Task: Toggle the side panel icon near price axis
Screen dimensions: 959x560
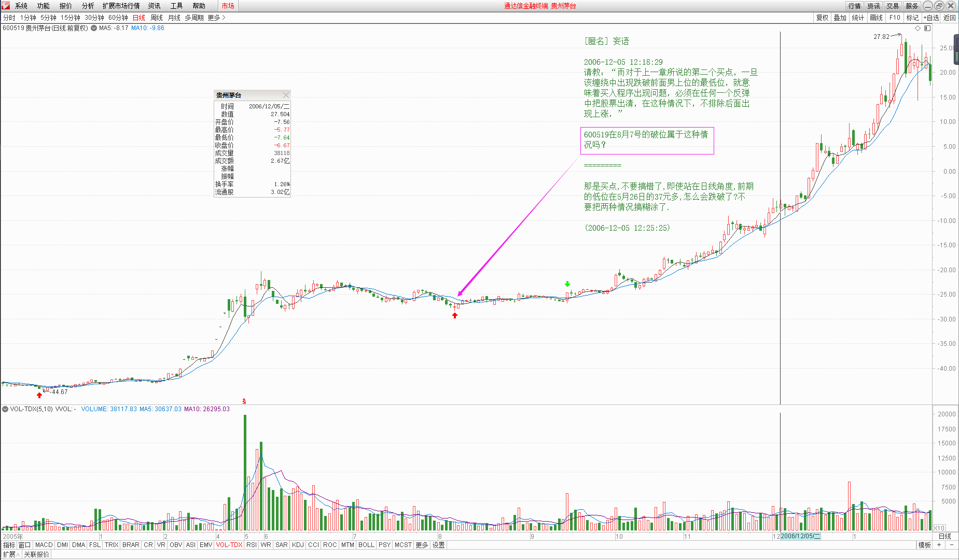Action: pos(927,28)
